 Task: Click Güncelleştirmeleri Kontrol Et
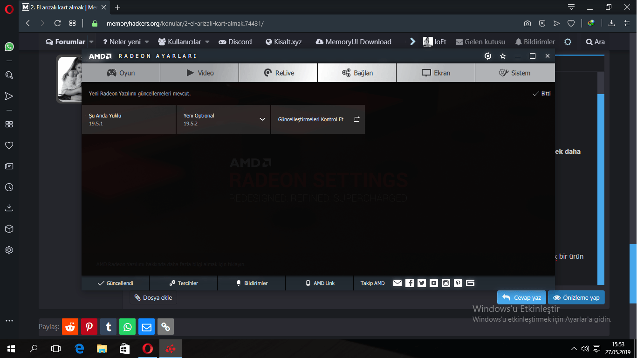(318, 119)
